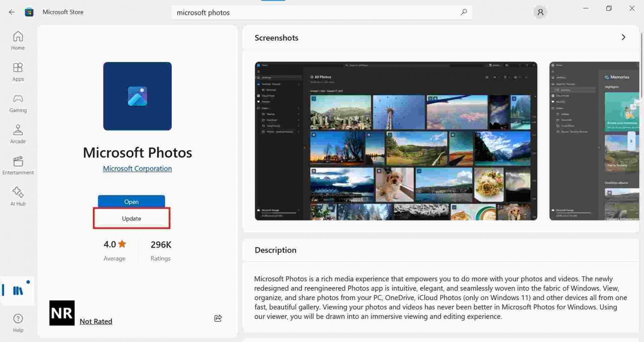Open the Entertainment section

[18, 165]
